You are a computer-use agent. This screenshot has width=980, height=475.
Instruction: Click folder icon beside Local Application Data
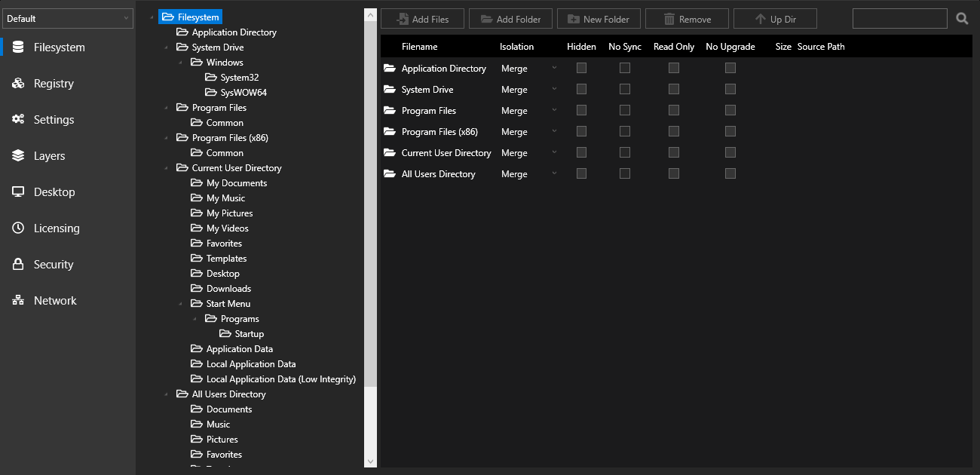click(197, 363)
